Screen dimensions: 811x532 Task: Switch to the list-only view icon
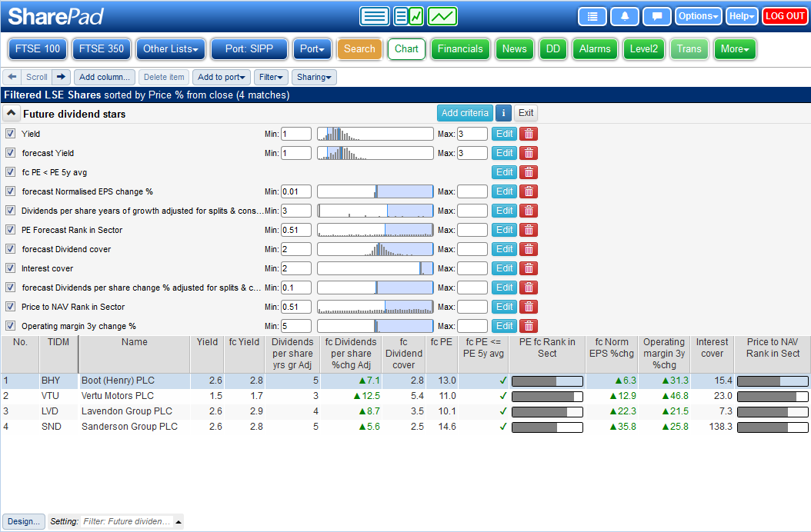click(375, 16)
